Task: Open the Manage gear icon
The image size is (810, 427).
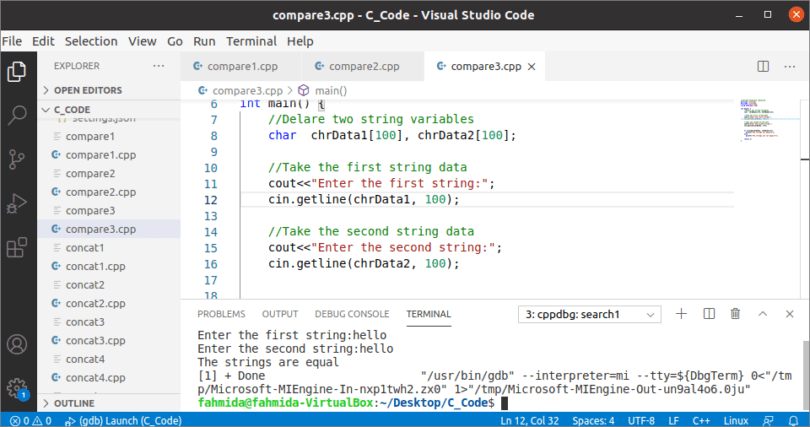Action: (17, 388)
